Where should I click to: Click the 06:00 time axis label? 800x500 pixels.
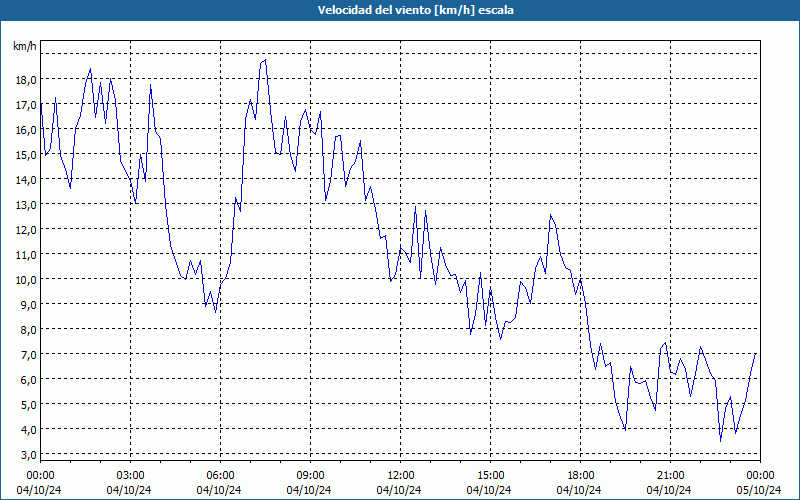click(x=220, y=476)
